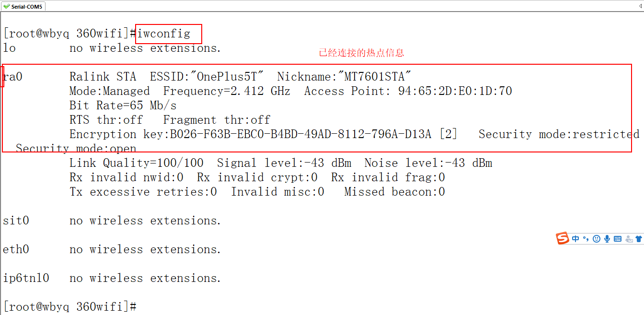Viewport: 644px width, 315px height.
Task: Open the Sogou user account icon
Action: coord(628,239)
